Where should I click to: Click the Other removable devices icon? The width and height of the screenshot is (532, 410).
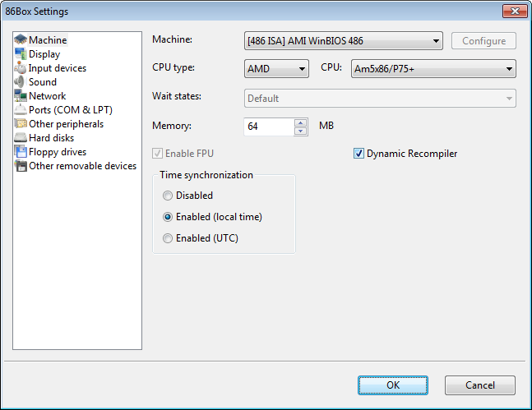click(21, 166)
